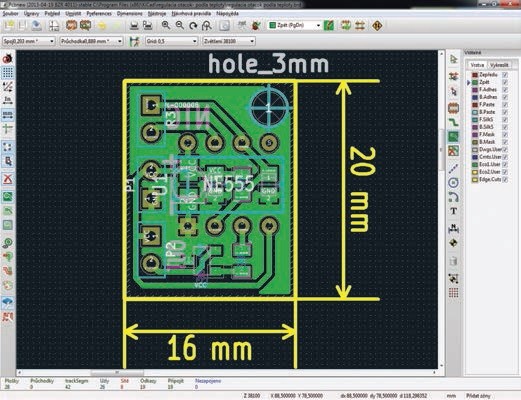The width and height of the screenshot is (521, 400).
Task: Open the Nástroje menu
Action: coord(157,14)
